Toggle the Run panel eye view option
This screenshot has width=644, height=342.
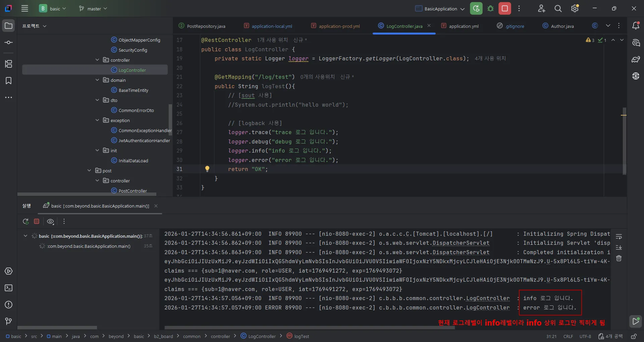point(50,221)
